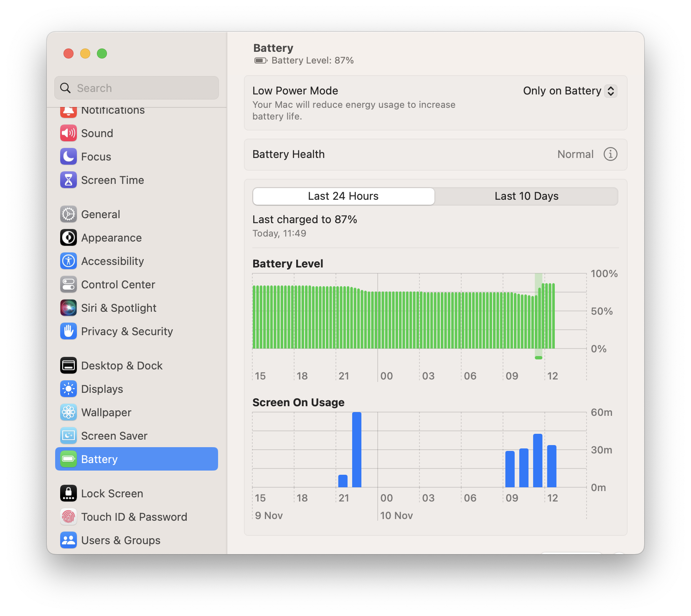Open General settings in sidebar
691x616 pixels.
coord(101,214)
